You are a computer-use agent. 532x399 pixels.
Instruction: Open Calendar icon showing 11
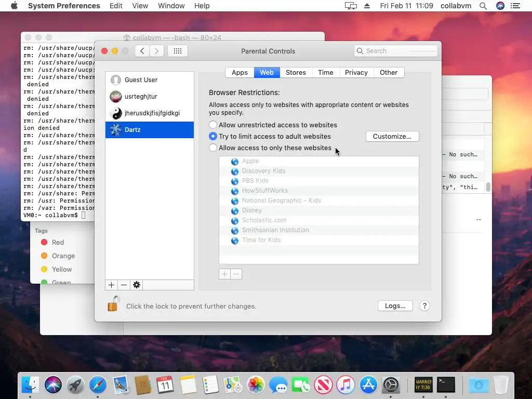point(165,385)
